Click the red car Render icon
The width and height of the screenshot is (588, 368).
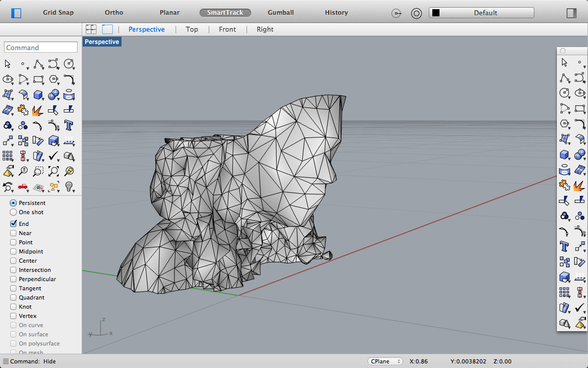[22, 187]
